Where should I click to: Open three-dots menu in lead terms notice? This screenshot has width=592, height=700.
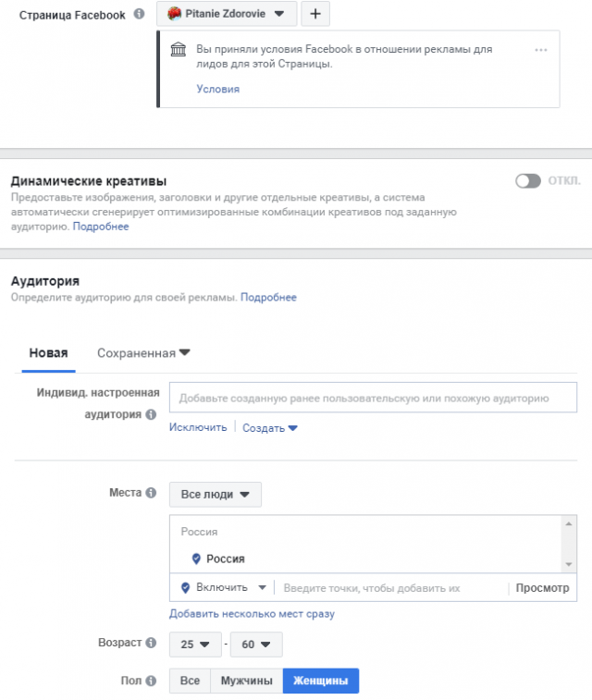pyautogui.click(x=540, y=50)
